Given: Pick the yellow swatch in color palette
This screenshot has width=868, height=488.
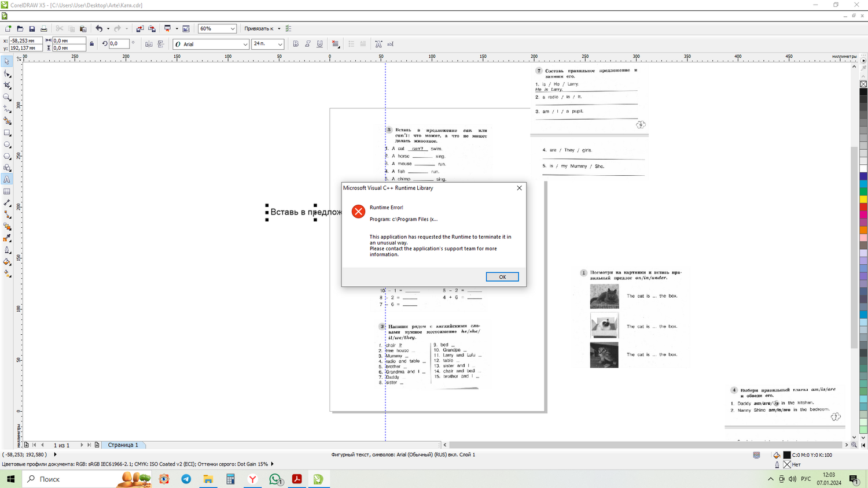Looking at the screenshot, I should tap(863, 199).
